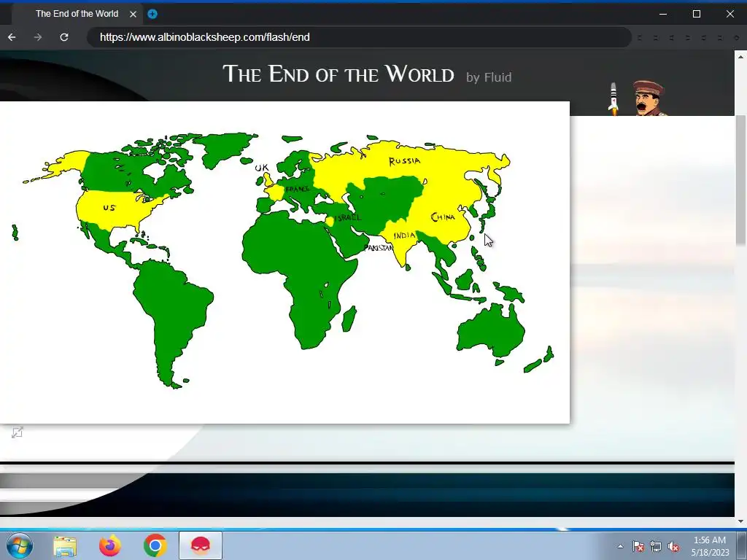Close The End of the World tab
747x560 pixels.
[x=133, y=14]
